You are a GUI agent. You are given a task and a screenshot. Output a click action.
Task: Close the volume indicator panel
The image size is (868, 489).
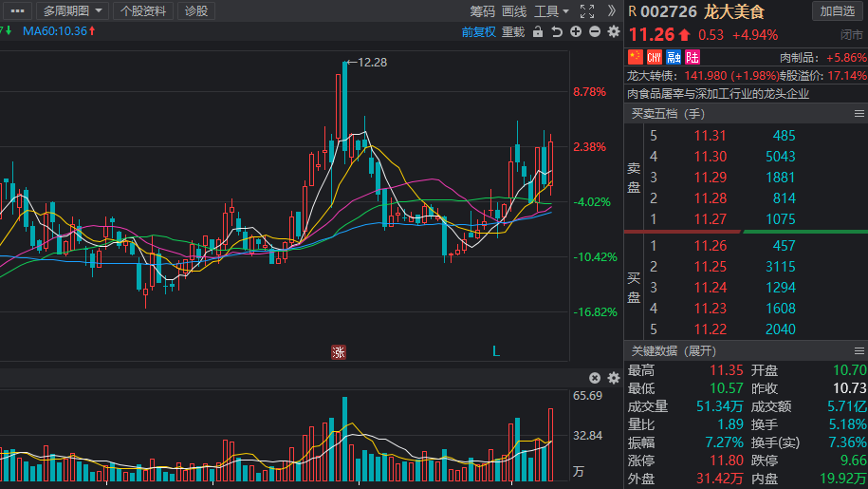[x=595, y=378]
